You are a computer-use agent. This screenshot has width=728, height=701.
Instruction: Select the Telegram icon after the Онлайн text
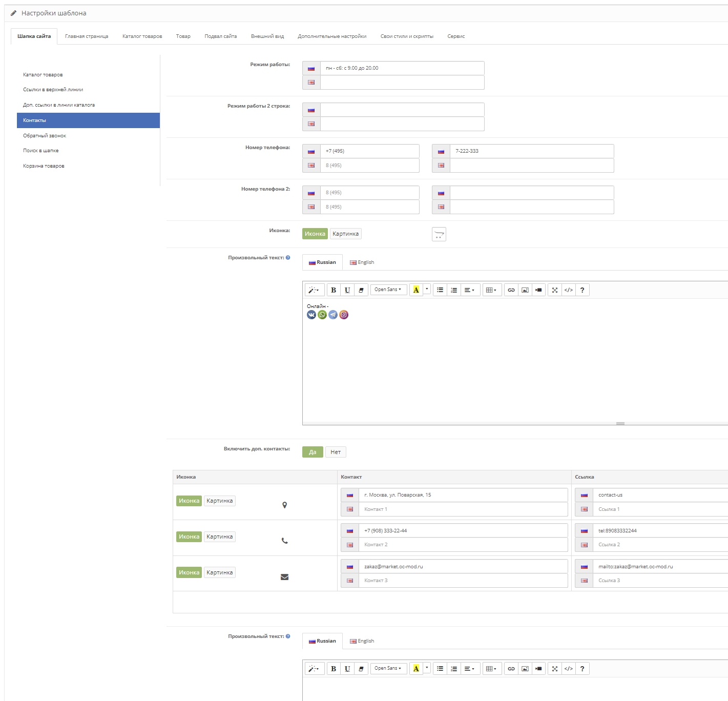[x=333, y=315]
